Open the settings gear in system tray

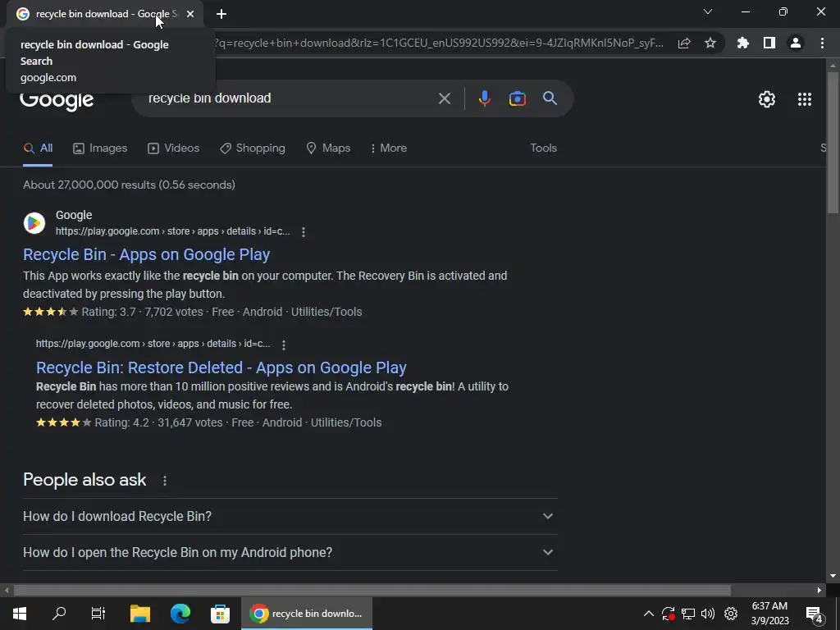pyautogui.click(x=731, y=614)
